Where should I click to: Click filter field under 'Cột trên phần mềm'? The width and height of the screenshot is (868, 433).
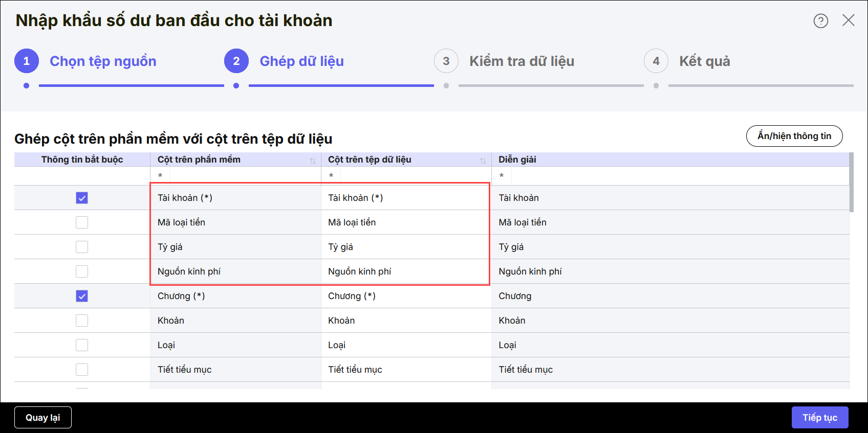pos(245,176)
